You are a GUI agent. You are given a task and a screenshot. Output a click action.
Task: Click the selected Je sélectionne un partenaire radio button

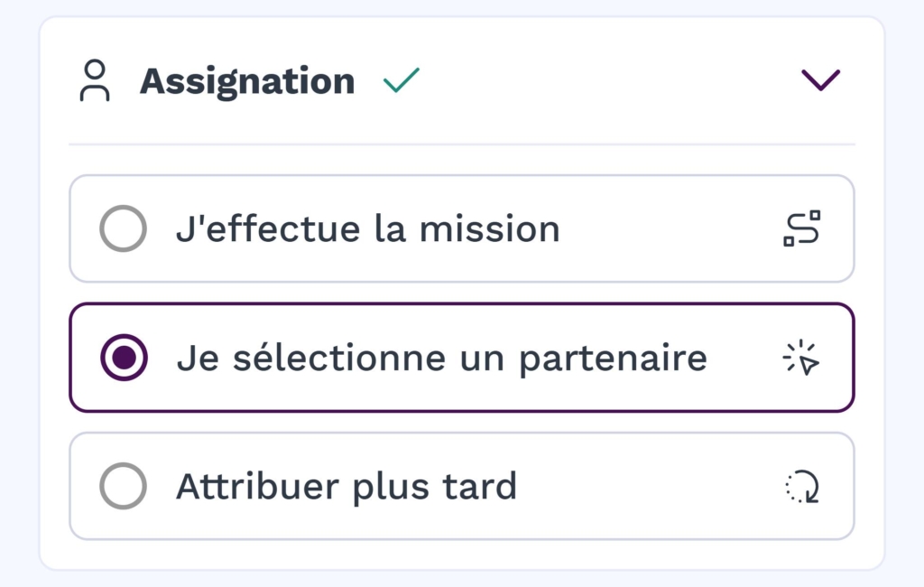click(x=124, y=357)
